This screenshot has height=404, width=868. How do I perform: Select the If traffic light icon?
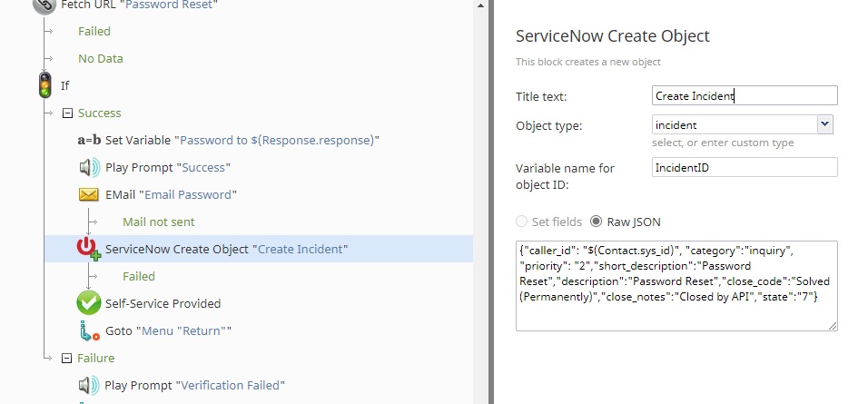tap(44, 85)
